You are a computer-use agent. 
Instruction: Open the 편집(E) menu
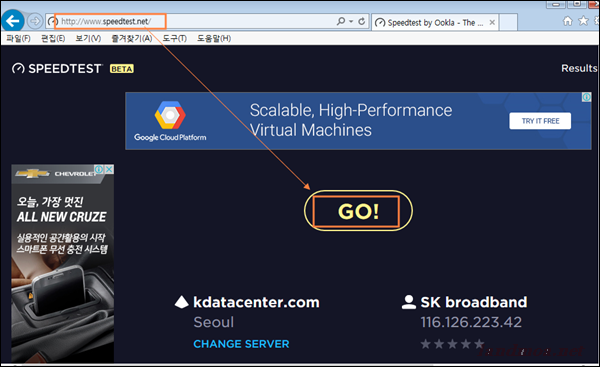click(x=53, y=38)
